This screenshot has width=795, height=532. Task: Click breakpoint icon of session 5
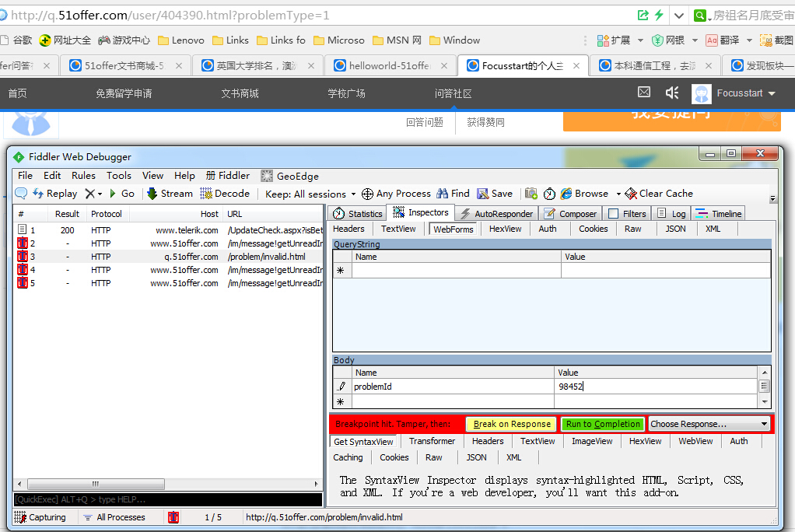[23, 283]
